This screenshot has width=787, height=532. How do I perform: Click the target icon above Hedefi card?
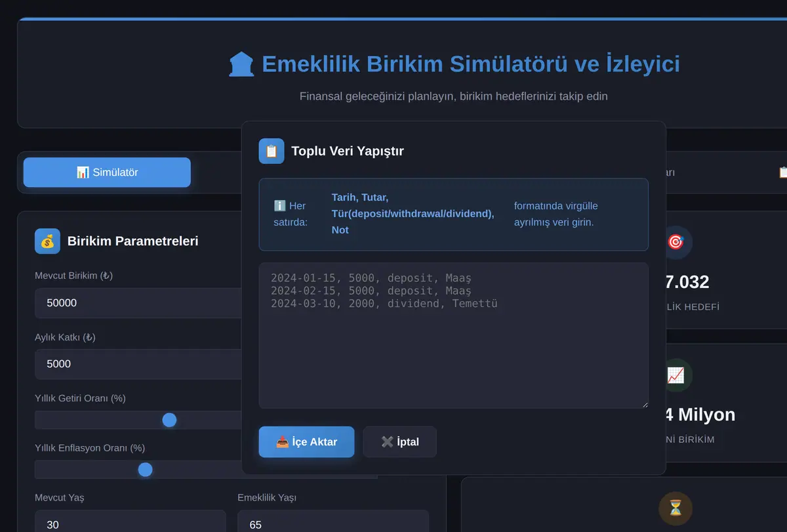(x=676, y=242)
